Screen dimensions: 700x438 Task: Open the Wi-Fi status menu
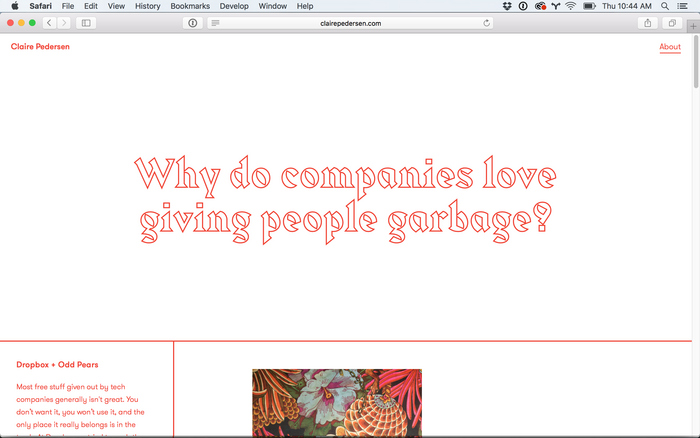pyautogui.click(x=571, y=6)
